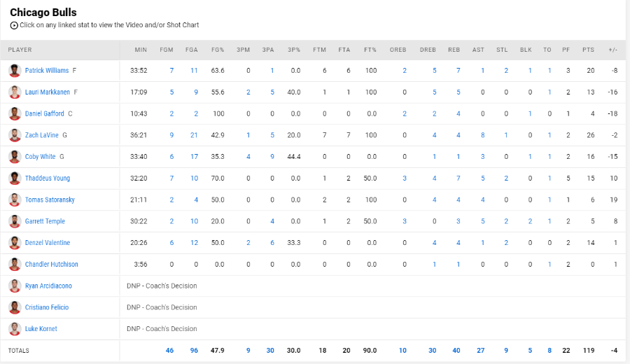The image size is (630, 364).
Task: View Zach LaVine's 9 field goals made
Action: 171,135
